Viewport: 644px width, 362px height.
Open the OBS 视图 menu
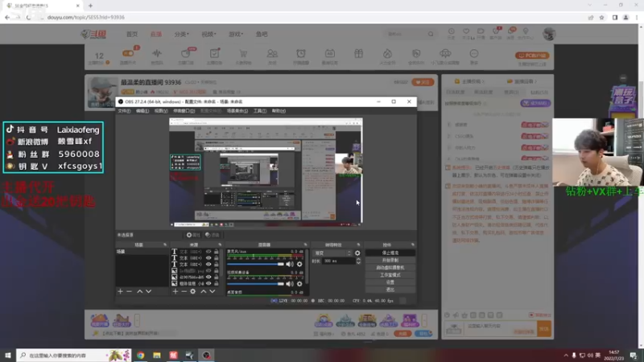[x=160, y=111]
